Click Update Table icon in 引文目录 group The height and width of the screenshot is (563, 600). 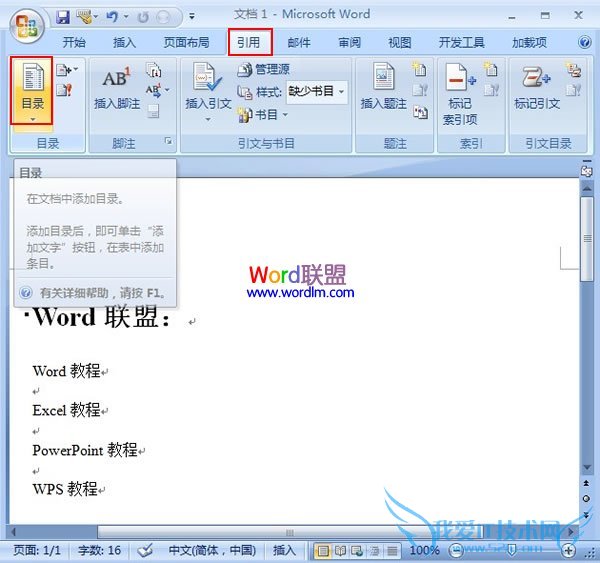pos(574,90)
